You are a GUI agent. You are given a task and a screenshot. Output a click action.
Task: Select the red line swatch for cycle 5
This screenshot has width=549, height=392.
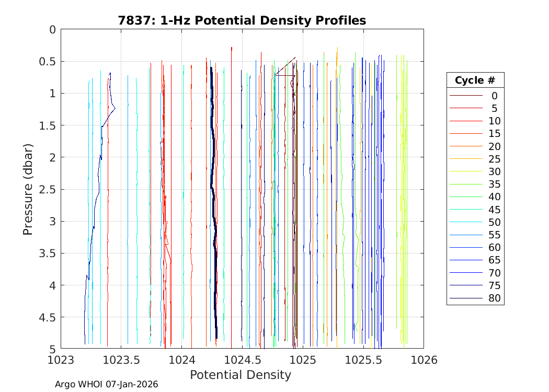(465, 108)
